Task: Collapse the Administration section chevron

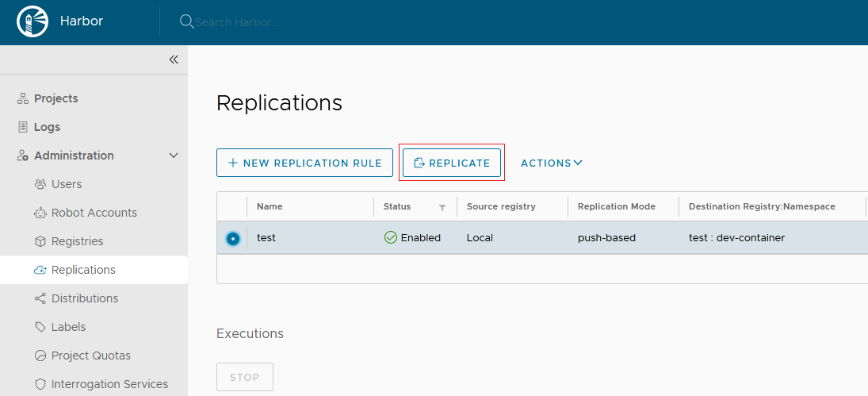Action: click(x=174, y=156)
